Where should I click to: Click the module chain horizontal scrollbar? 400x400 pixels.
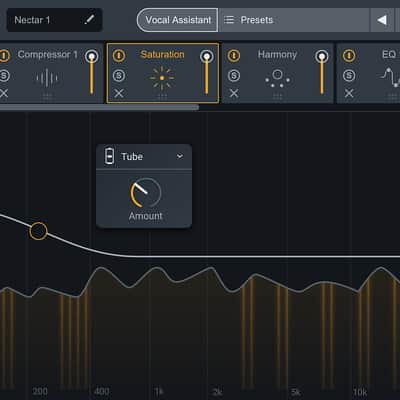(99, 107)
